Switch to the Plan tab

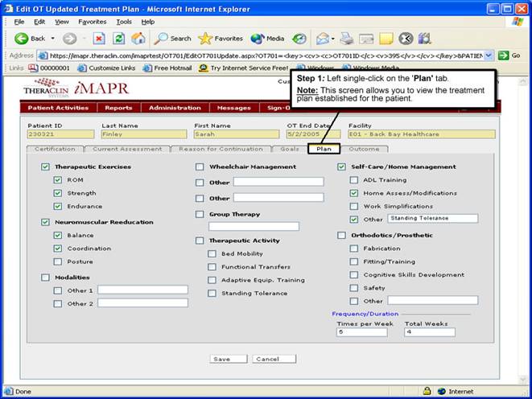point(324,149)
